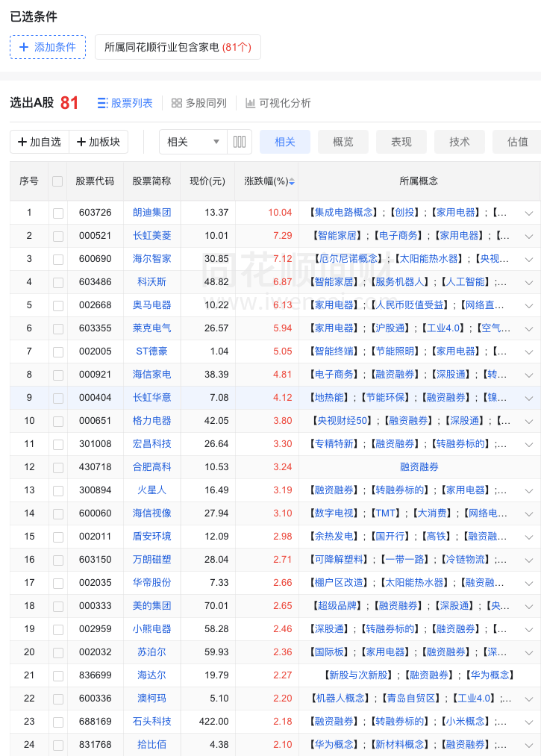
Task: Expand concepts for 小熊电器 row
Action: (529, 630)
